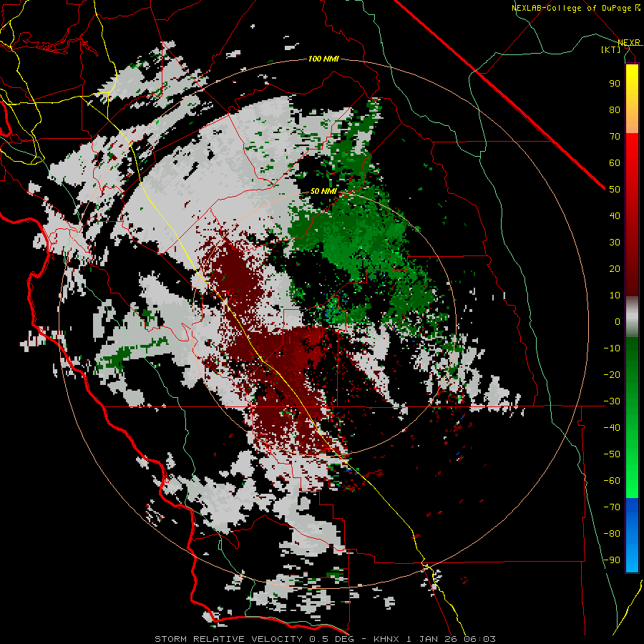The height and width of the screenshot is (644, 644).
Task: Click the "50 NMI" range ring label
Action: [323, 191]
